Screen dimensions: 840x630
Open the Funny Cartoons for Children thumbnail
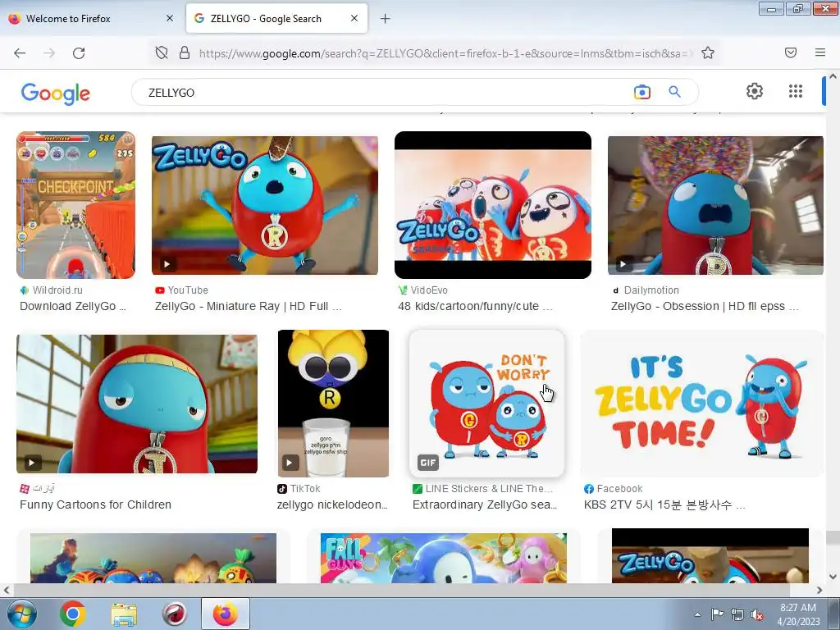[x=137, y=404]
